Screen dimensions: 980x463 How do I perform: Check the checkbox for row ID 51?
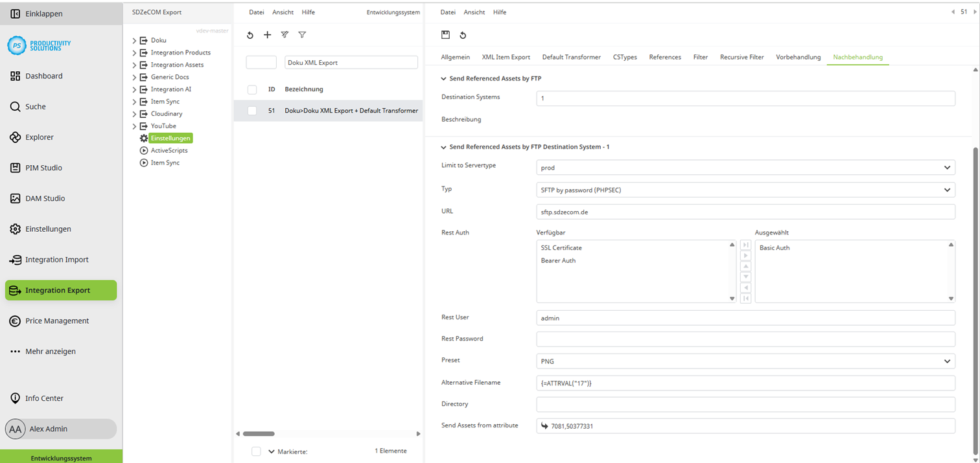point(251,111)
